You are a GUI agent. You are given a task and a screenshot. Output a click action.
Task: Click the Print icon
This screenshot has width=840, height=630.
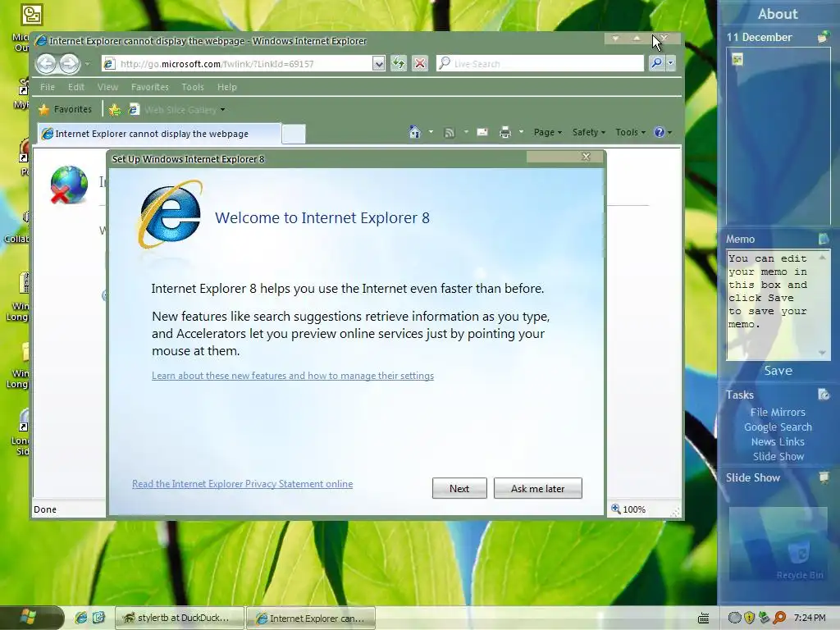(x=504, y=132)
